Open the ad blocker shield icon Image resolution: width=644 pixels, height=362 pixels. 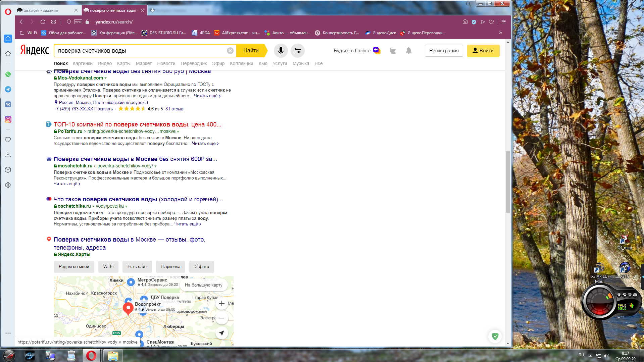pyautogui.click(x=474, y=22)
